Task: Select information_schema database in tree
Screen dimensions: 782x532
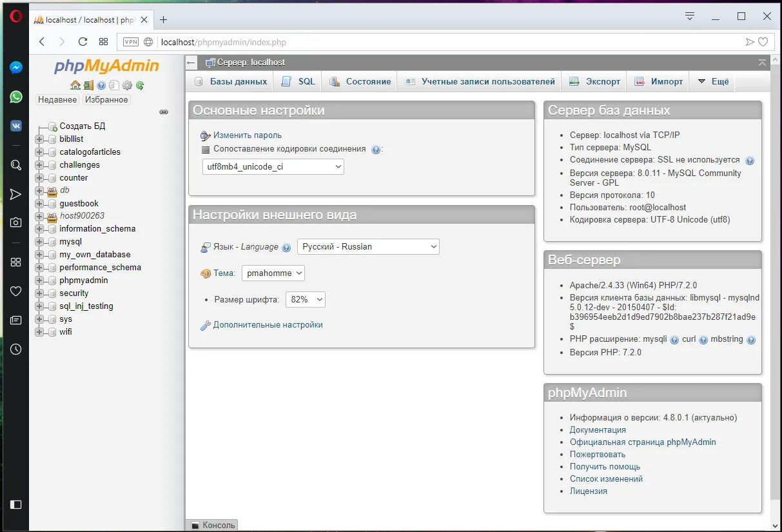Action: coord(97,229)
